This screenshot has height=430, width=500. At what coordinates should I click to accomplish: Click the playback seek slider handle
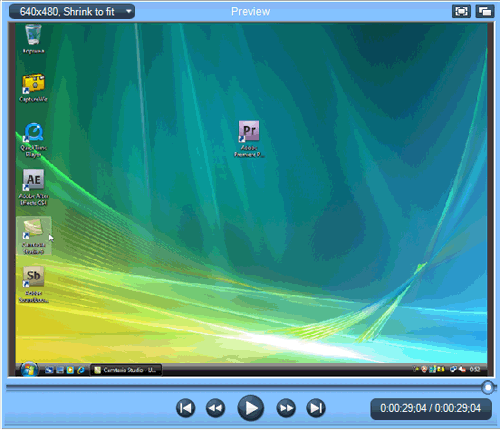click(488, 388)
